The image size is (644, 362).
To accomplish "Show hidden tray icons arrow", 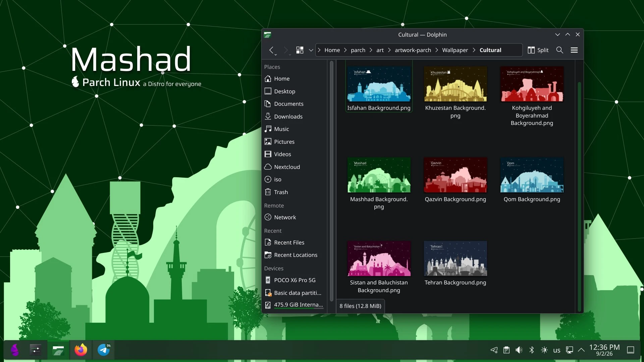I will [x=581, y=350].
